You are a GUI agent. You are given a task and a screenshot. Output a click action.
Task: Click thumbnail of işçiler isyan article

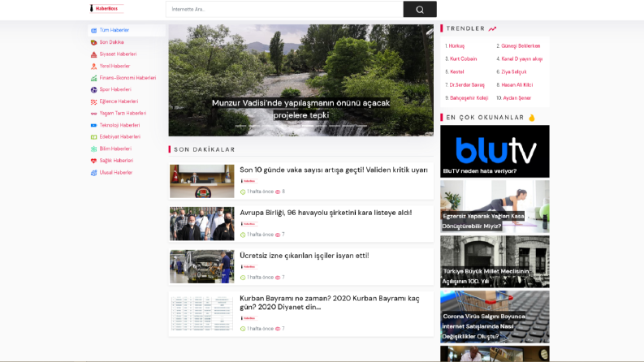[202, 266]
